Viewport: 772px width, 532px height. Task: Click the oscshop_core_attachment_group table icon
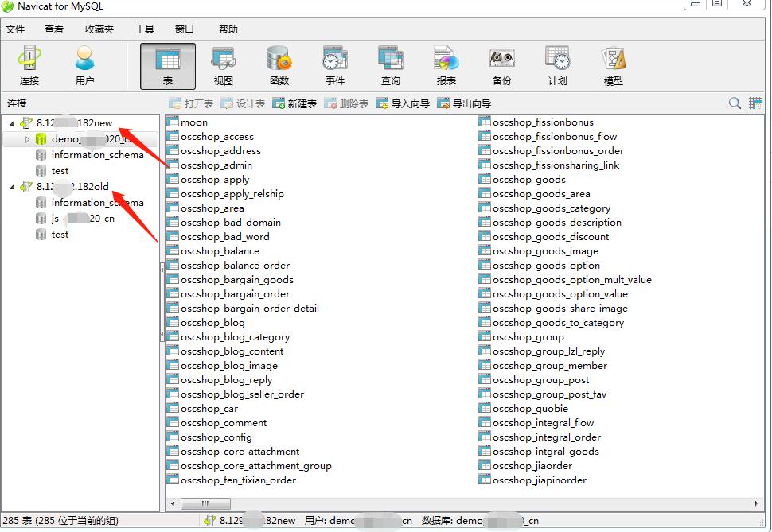tap(173, 465)
